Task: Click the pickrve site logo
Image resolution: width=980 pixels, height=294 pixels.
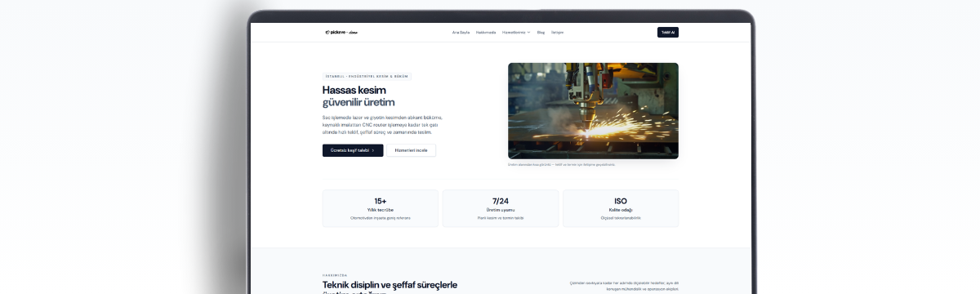Action: (341, 33)
